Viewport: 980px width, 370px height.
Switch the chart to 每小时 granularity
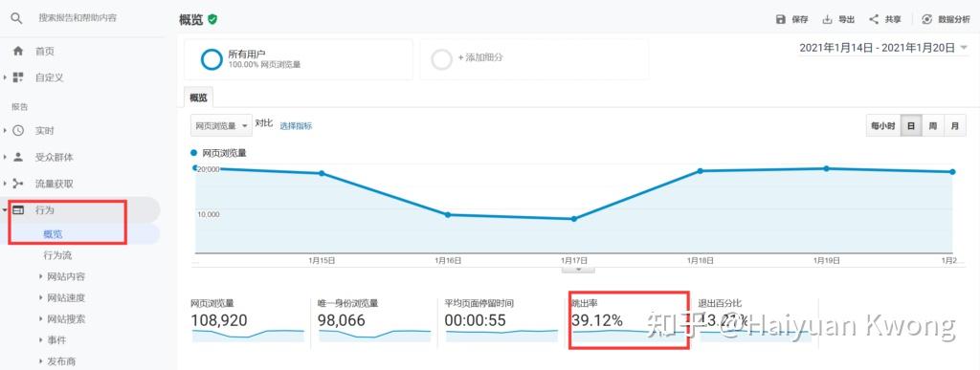tap(883, 126)
